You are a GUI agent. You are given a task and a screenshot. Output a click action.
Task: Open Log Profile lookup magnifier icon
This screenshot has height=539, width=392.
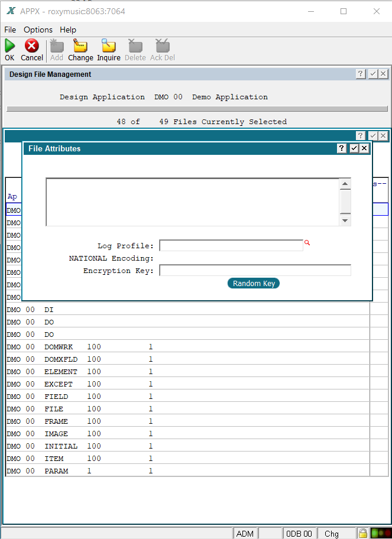click(307, 243)
